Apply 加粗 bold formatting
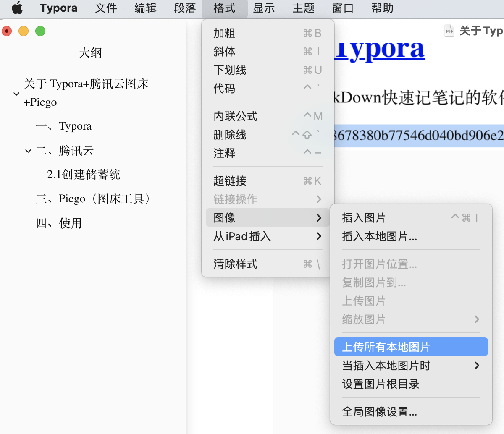 pyautogui.click(x=268, y=33)
